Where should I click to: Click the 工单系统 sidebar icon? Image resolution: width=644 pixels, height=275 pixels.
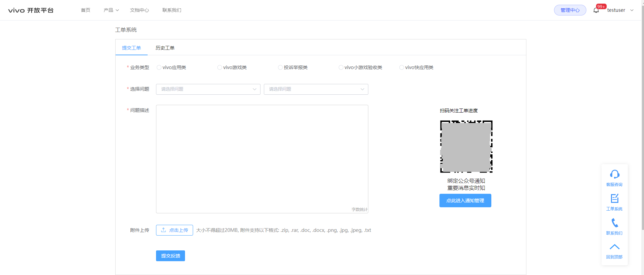[614, 199]
